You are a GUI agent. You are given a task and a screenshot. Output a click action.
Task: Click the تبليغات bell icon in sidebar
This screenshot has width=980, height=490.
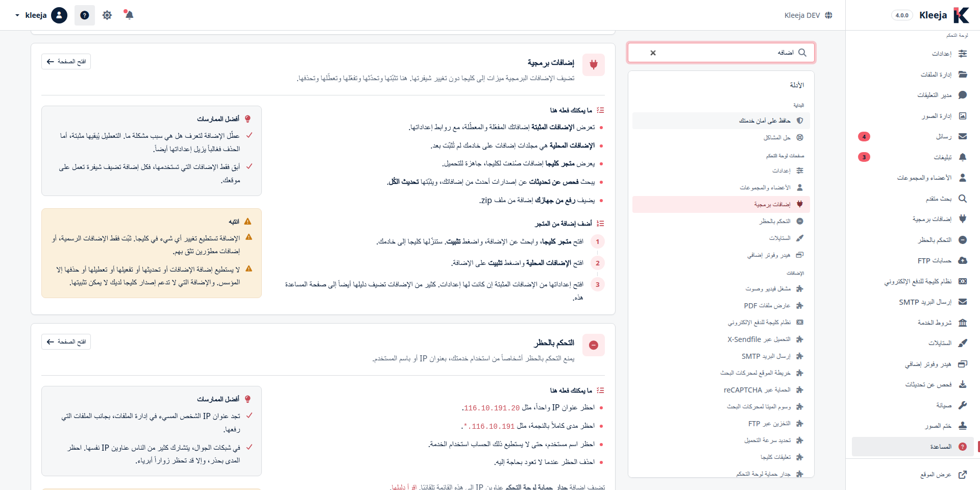click(963, 157)
